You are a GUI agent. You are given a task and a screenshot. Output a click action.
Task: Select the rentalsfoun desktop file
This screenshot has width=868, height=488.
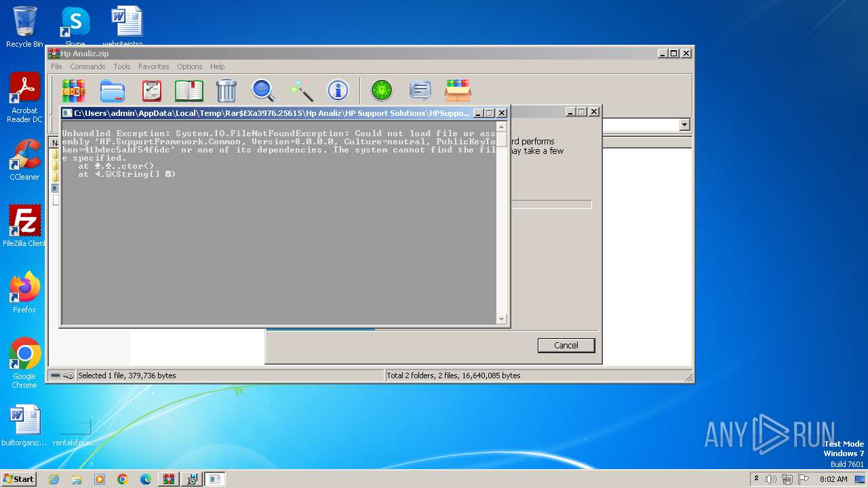(x=75, y=431)
